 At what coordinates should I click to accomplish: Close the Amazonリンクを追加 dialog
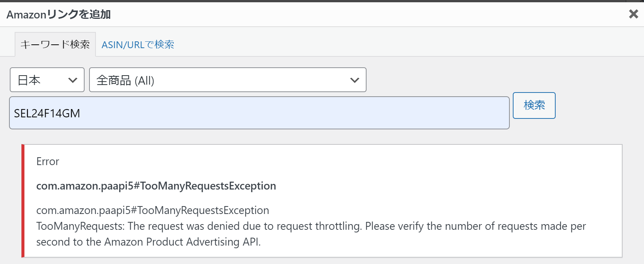(x=633, y=14)
